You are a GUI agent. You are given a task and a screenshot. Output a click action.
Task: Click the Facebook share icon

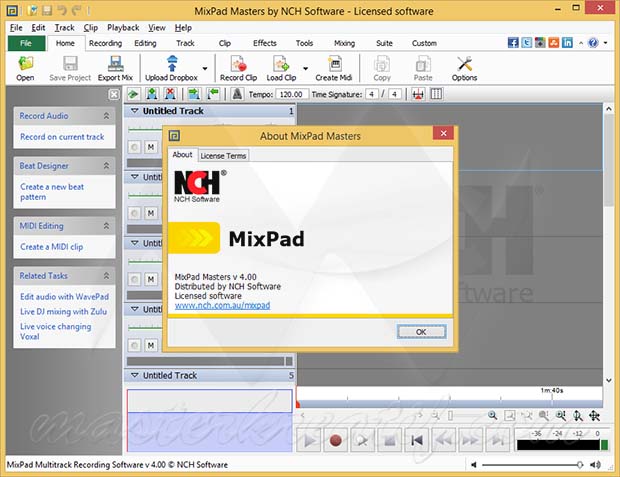pos(513,43)
